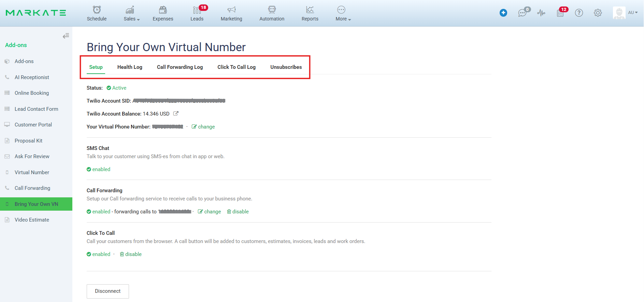
Task: Open the Marketing megaphone icon
Action: (231, 10)
